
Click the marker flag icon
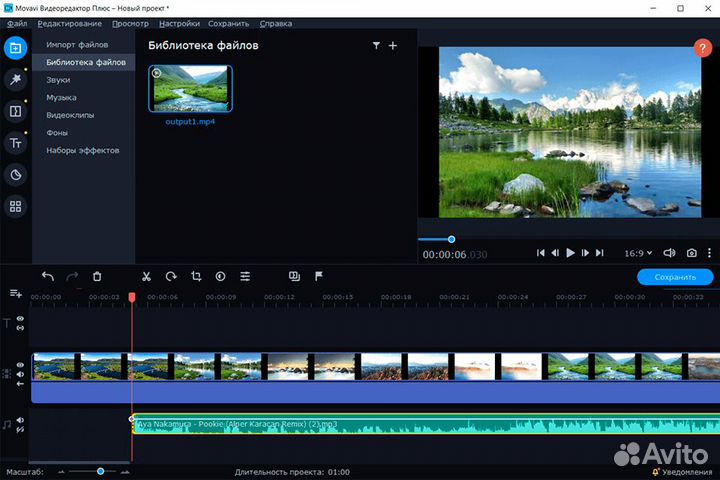319,277
